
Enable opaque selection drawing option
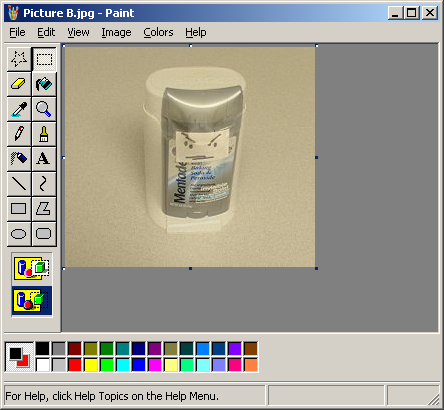pos(32,268)
